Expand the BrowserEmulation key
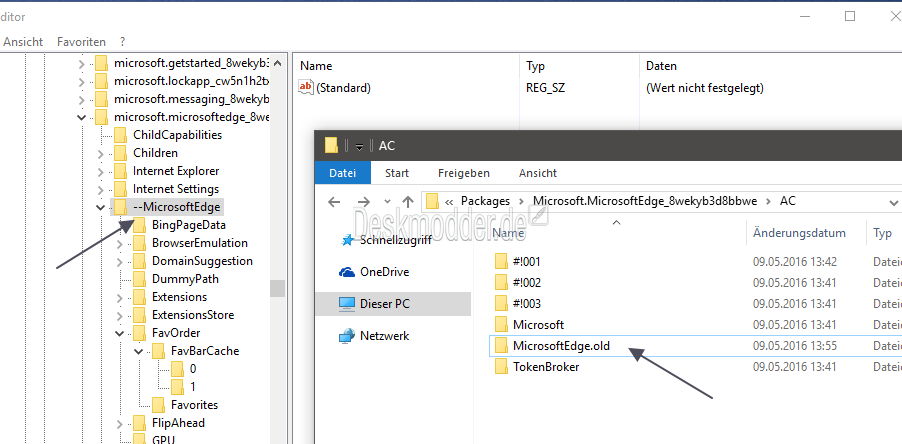The height and width of the screenshot is (444, 902). (120, 243)
